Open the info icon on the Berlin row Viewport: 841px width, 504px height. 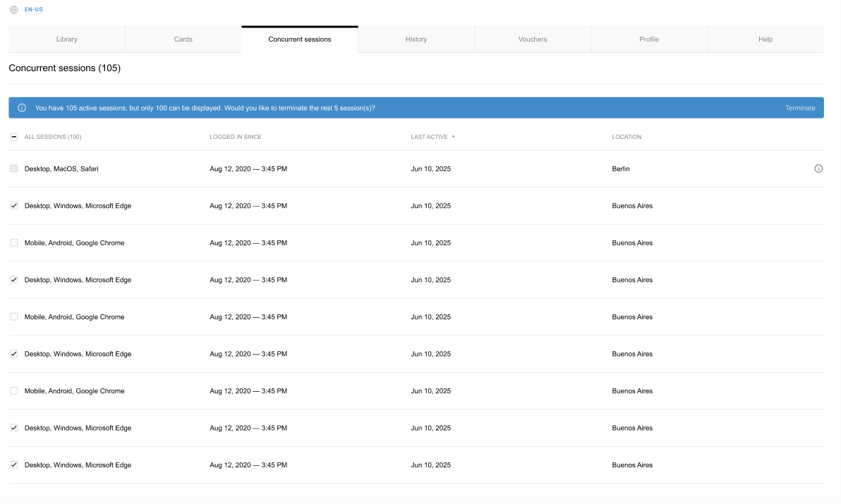pyautogui.click(x=818, y=168)
